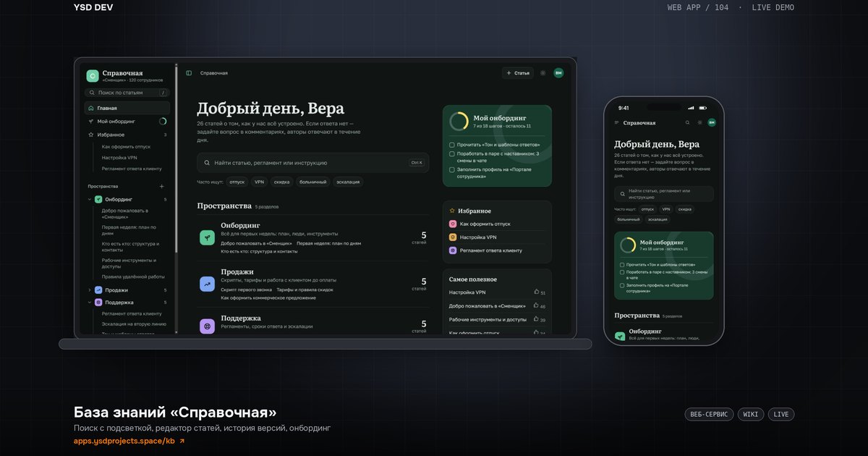Open the hamburger menu on the phone
Image resolution: width=868 pixels, height=456 pixels.
617,123
